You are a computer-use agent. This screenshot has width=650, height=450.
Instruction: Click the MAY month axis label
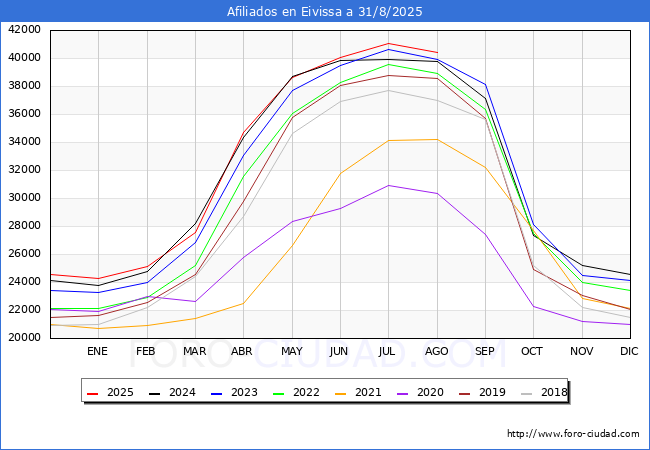tap(292, 351)
